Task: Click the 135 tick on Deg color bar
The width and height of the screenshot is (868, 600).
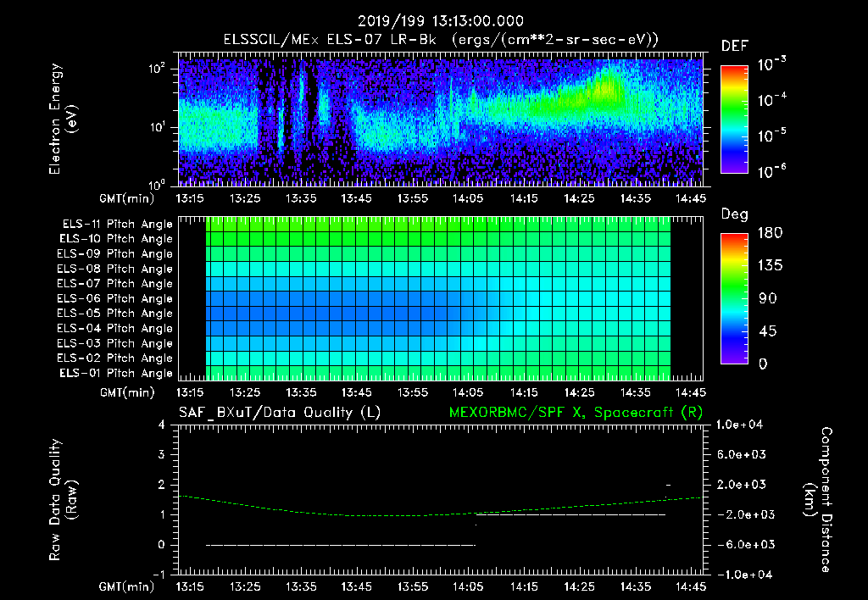Action: pos(770,266)
